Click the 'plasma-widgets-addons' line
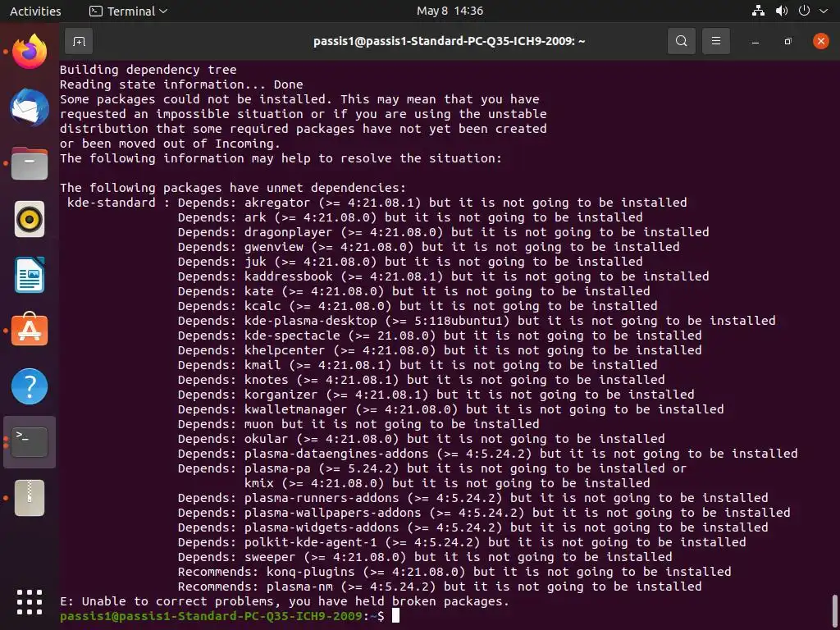 click(473, 527)
